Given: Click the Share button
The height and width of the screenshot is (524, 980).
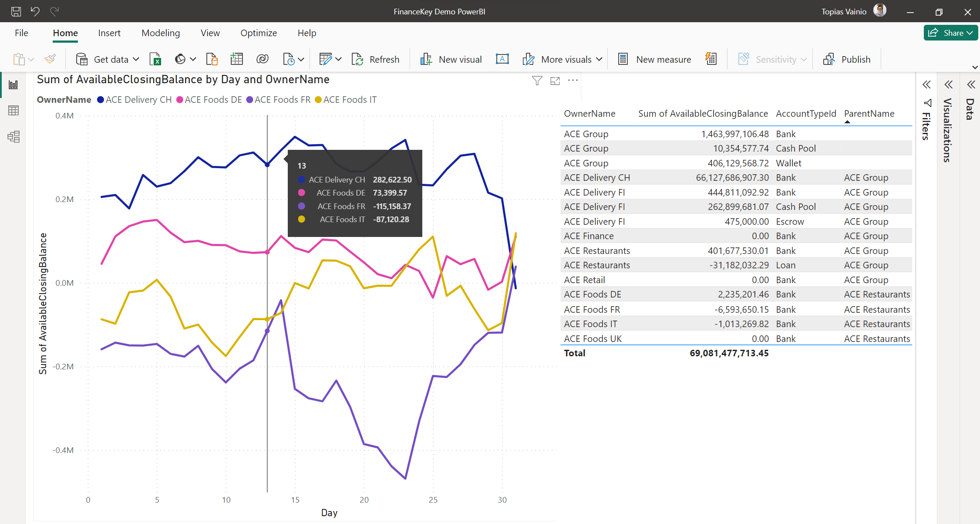Looking at the screenshot, I should pos(951,33).
